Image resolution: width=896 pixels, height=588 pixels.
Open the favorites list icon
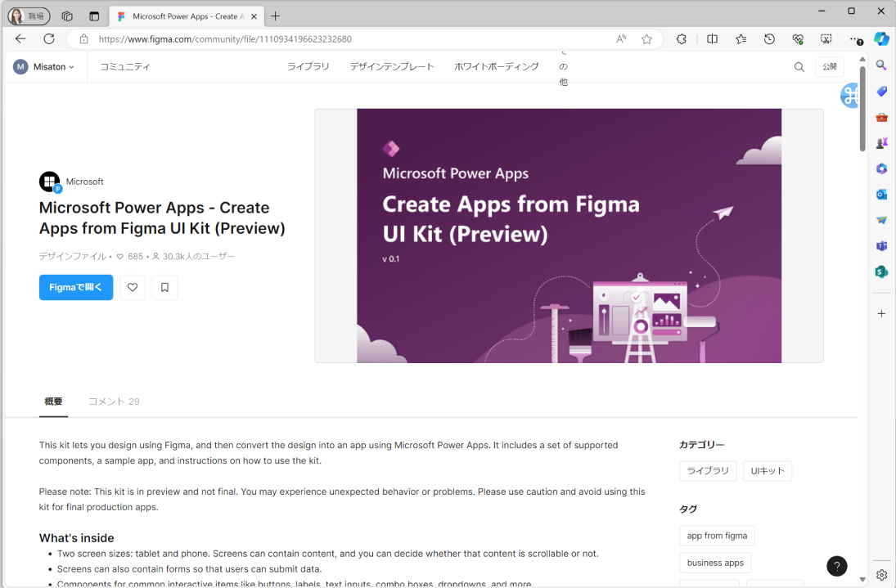(741, 38)
